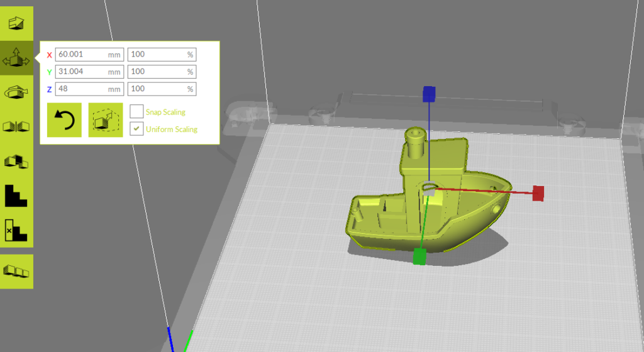Select the Move tool in sidebar

16,23
